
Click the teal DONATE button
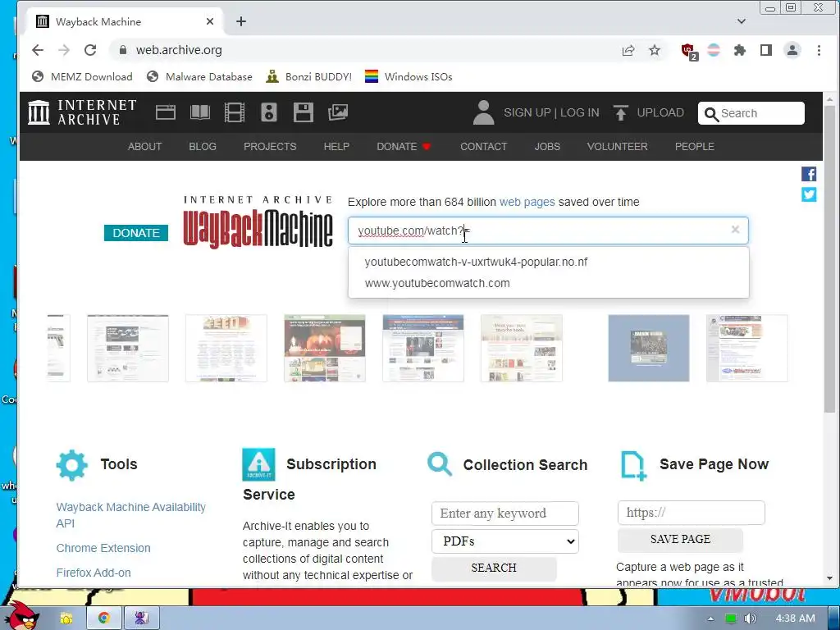pos(136,233)
